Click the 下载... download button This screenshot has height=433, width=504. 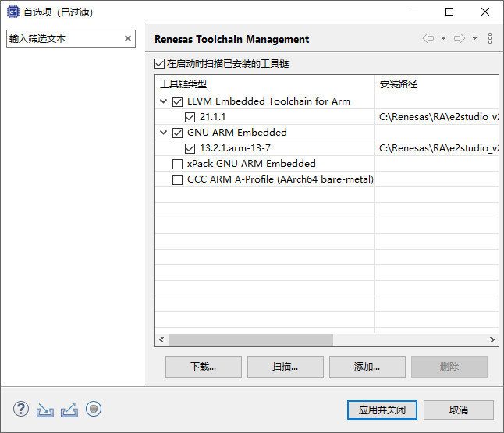click(204, 367)
